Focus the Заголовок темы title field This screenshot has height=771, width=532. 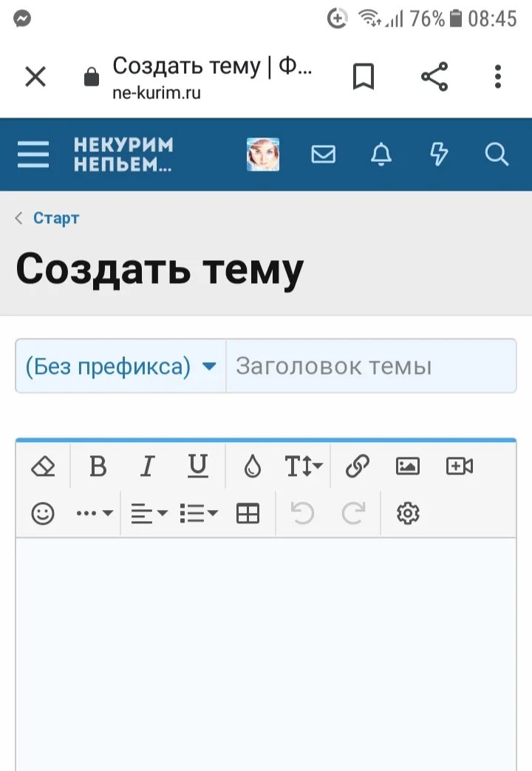click(x=371, y=366)
